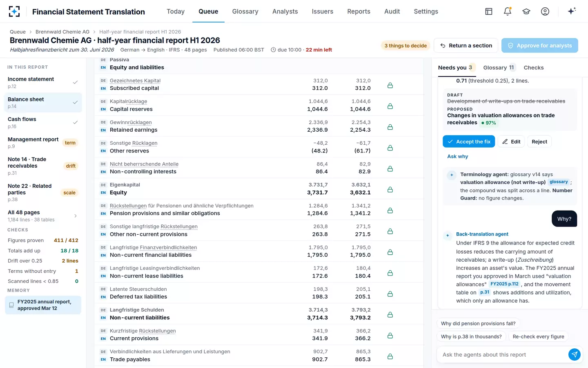This screenshot has width=588, height=368.
Task: Click lock icon for Pension provisions row
Action: click(x=390, y=210)
